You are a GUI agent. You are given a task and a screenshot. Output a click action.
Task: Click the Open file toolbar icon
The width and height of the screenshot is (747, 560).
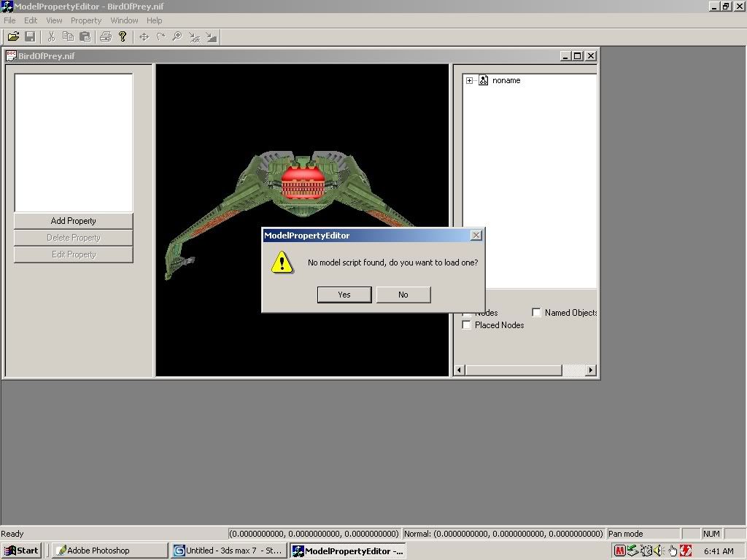click(x=13, y=36)
